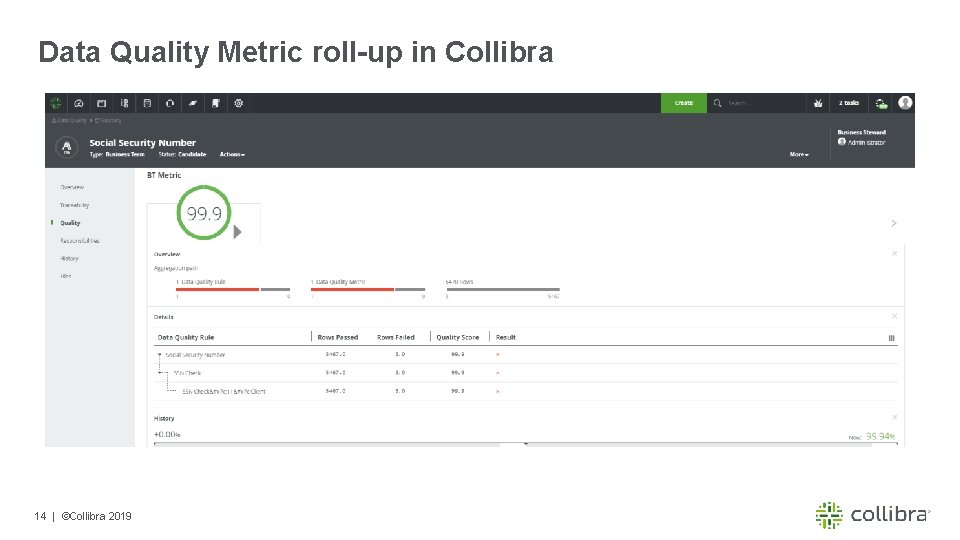Sort by Quality Score column header
The width and height of the screenshot is (960, 540).
point(457,337)
